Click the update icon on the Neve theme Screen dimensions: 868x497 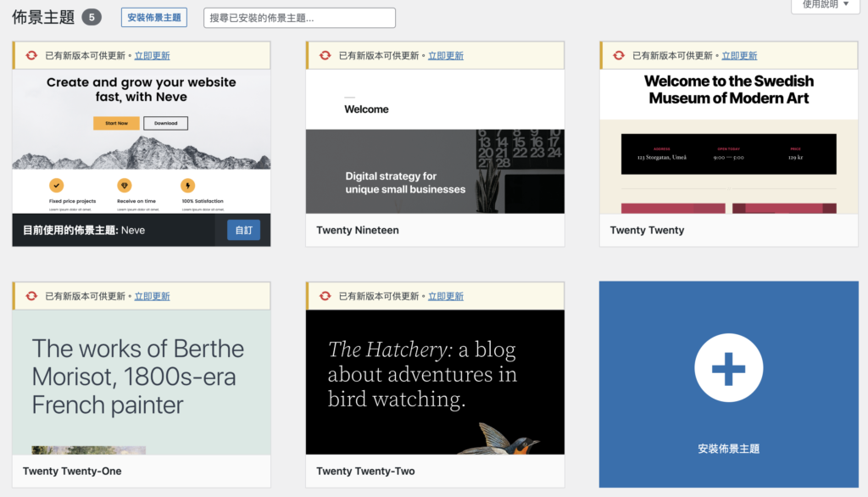tap(31, 55)
